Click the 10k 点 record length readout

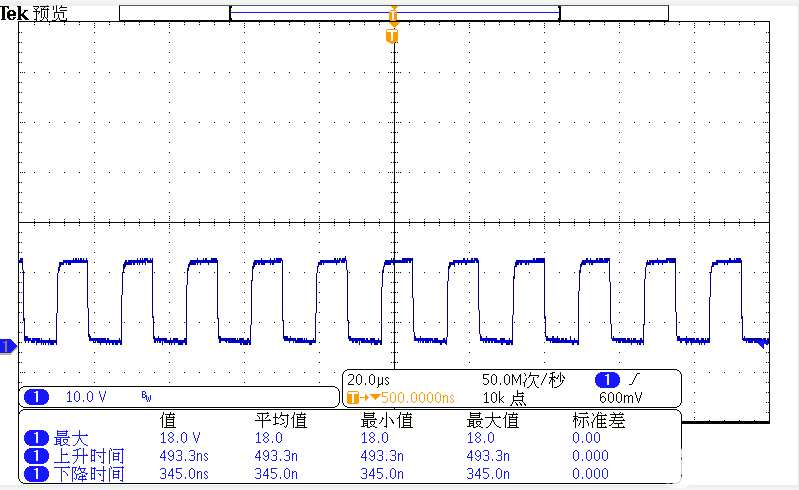click(x=504, y=397)
